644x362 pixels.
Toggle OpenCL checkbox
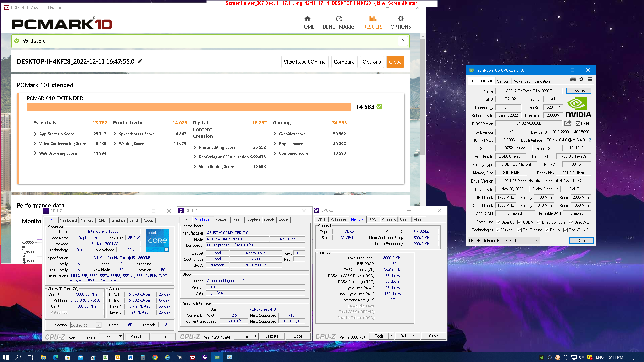click(498, 222)
